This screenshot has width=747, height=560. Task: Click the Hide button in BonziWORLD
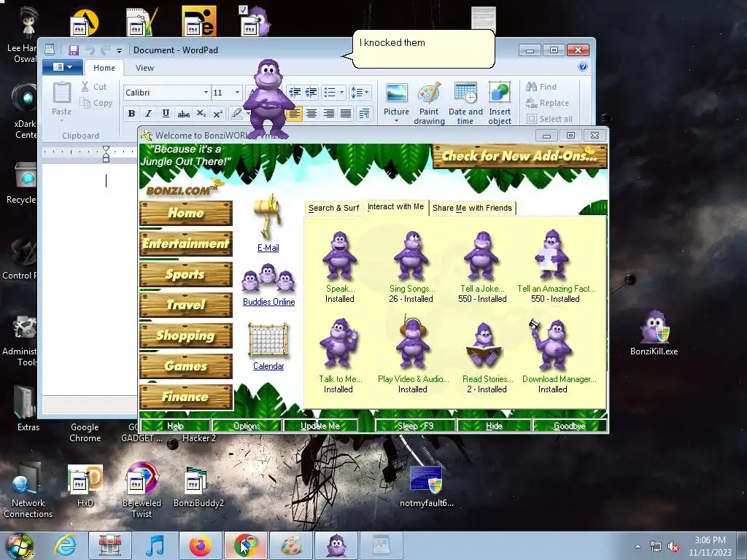point(494,426)
